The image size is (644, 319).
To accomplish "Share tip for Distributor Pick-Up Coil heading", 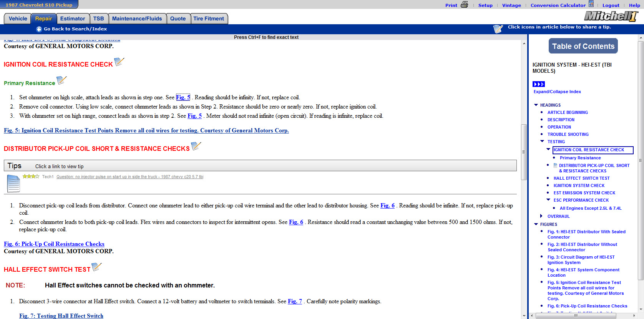I will click(196, 146).
